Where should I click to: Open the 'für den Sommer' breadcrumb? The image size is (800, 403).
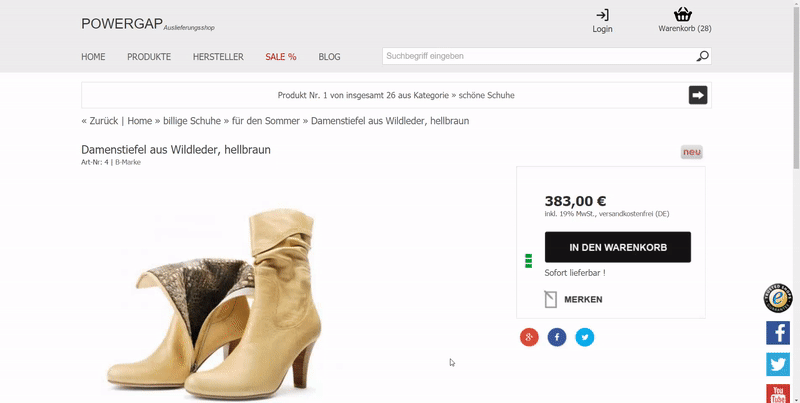coord(266,121)
